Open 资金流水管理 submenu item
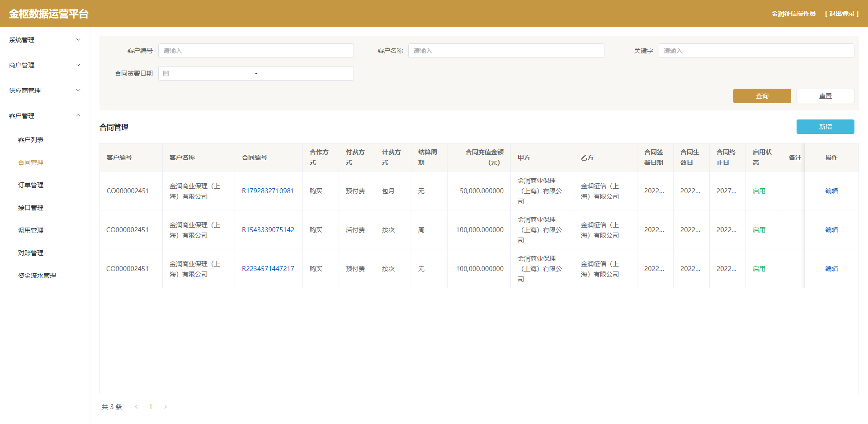The width and height of the screenshot is (868, 424). (37, 276)
